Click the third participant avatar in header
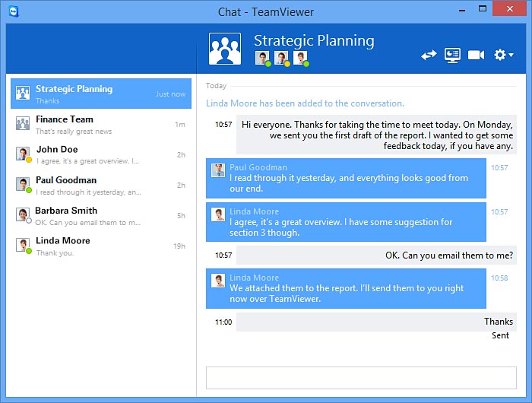 click(x=301, y=58)
